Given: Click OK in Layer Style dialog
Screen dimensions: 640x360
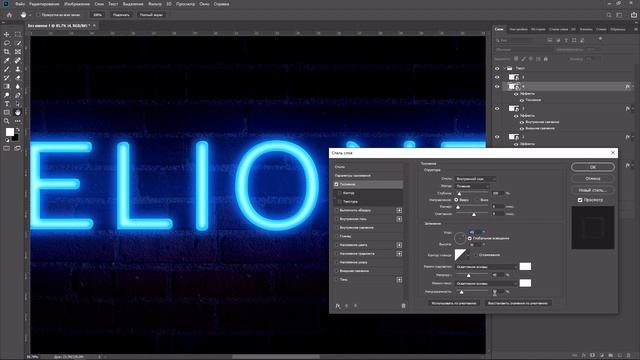Looking at the screenshot, I should [x=593, y=167].
